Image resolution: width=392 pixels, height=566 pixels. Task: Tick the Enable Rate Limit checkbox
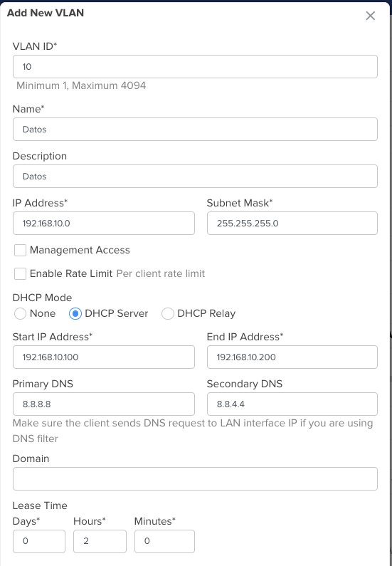20,273
